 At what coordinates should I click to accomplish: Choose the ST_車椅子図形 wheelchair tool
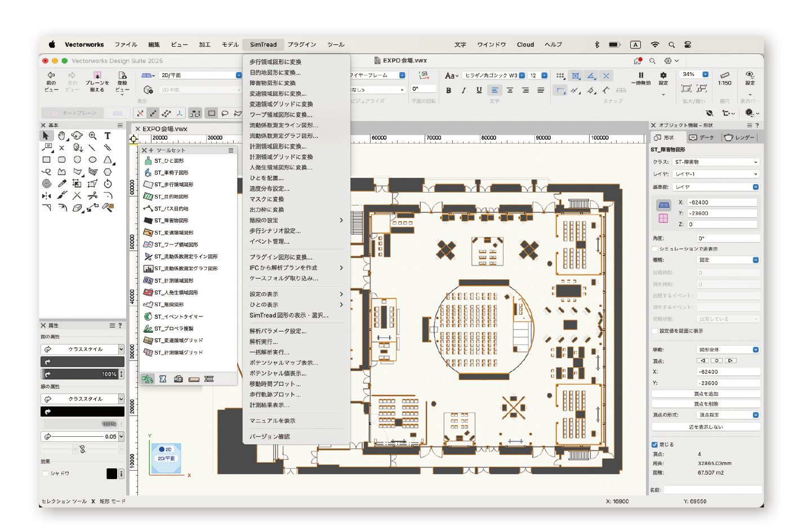171,173
